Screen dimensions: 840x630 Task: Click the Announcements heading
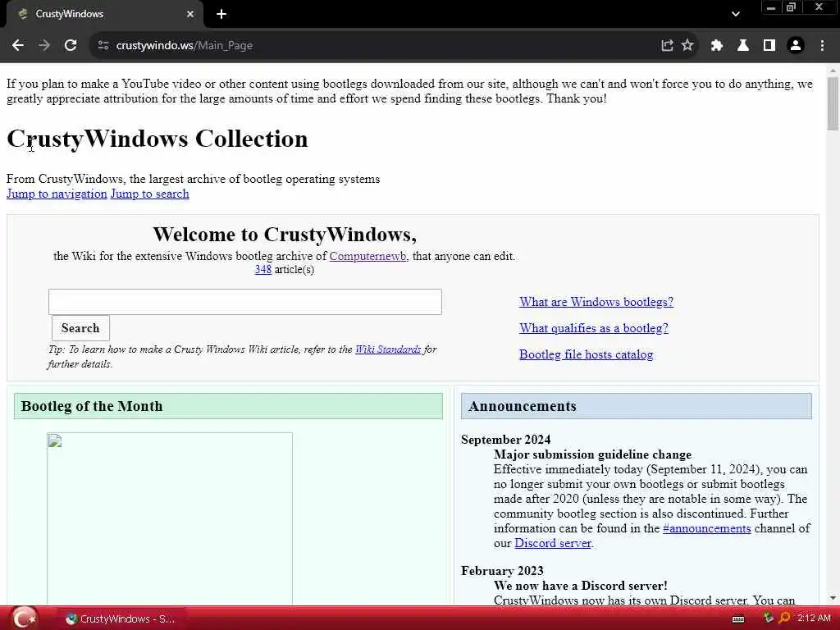pos(523,406)
